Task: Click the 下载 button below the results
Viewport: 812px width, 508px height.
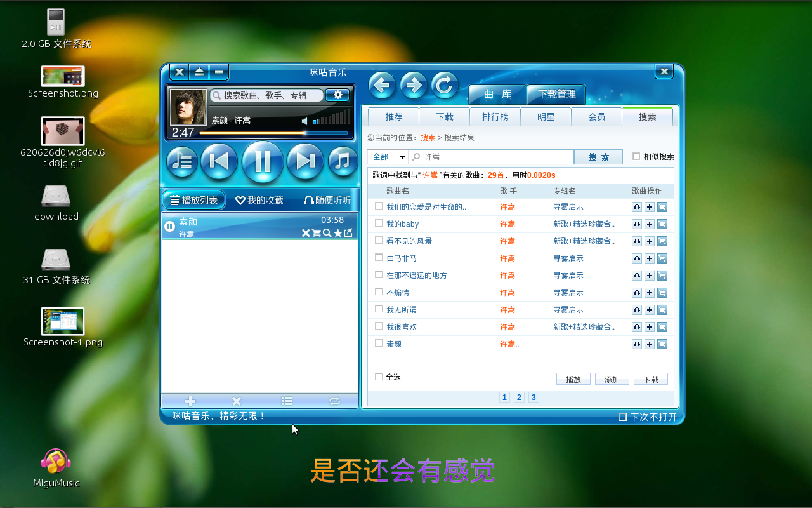Action: pyautogui.click(x=651, y=379)
